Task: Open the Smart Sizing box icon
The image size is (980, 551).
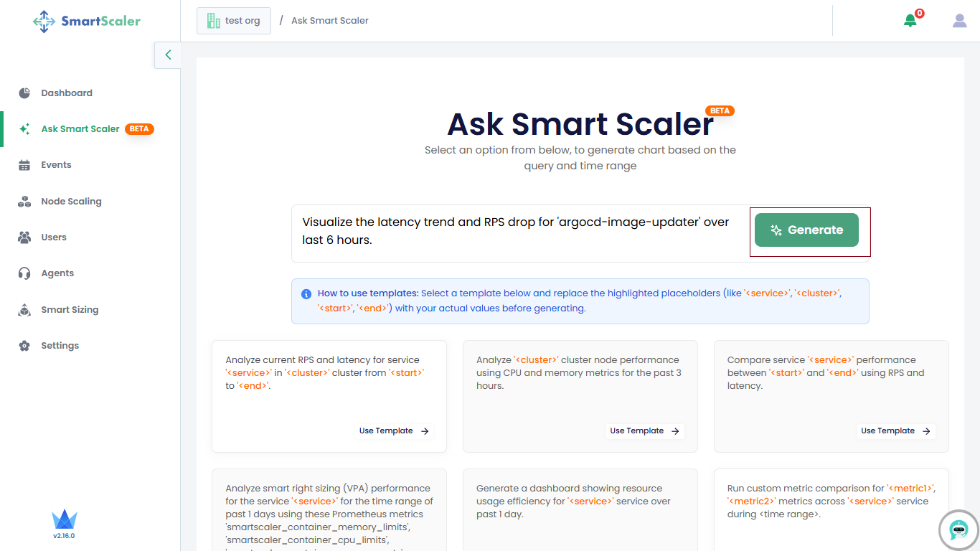Action: (24, 310)
